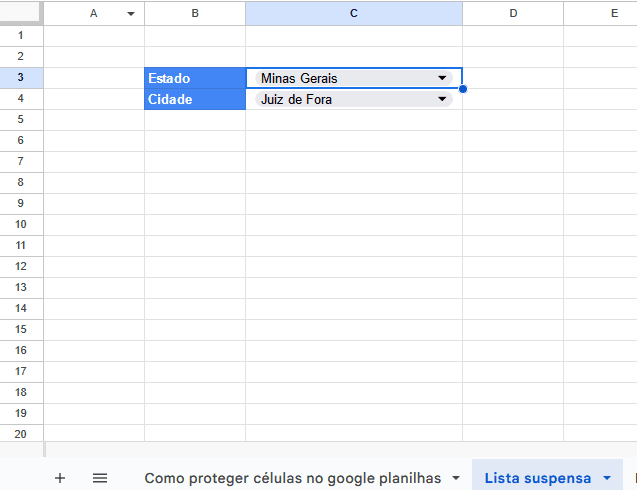
Task: Select the Cidade label cell
Action: click(x=194, y=99)
